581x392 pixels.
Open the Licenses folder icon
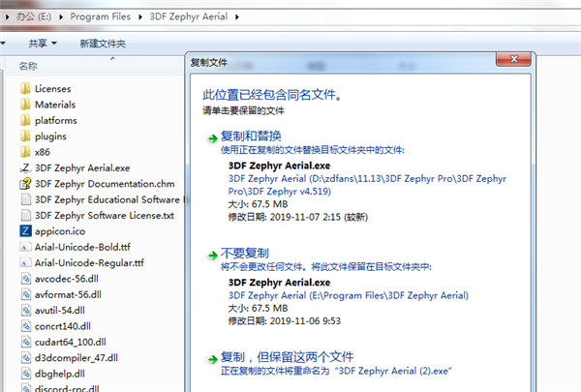25,88
